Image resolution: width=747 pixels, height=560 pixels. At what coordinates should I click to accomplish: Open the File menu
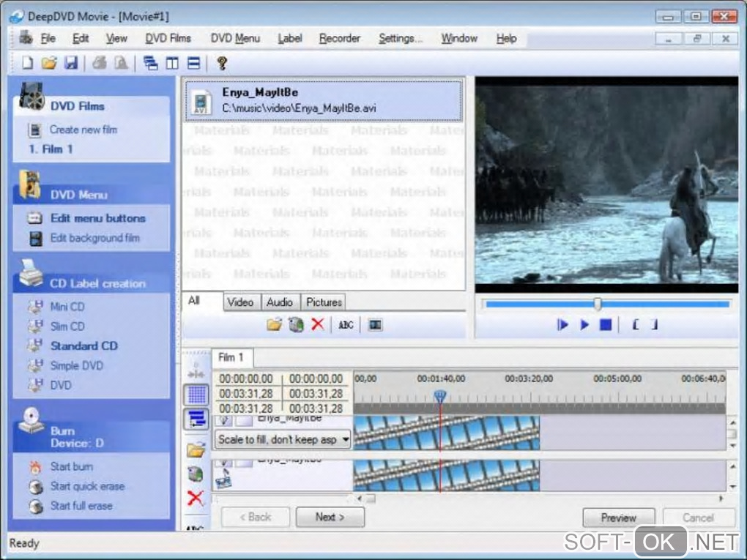48,38
